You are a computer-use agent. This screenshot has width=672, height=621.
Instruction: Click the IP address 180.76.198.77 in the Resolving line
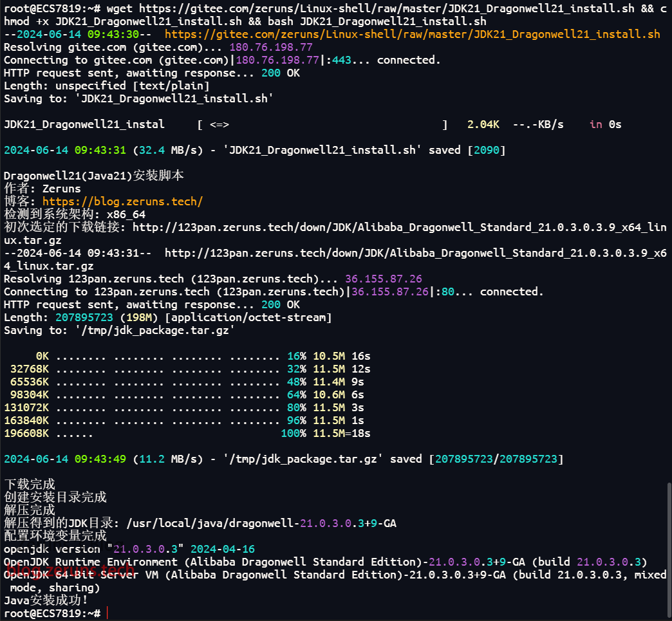pos(271,47)
